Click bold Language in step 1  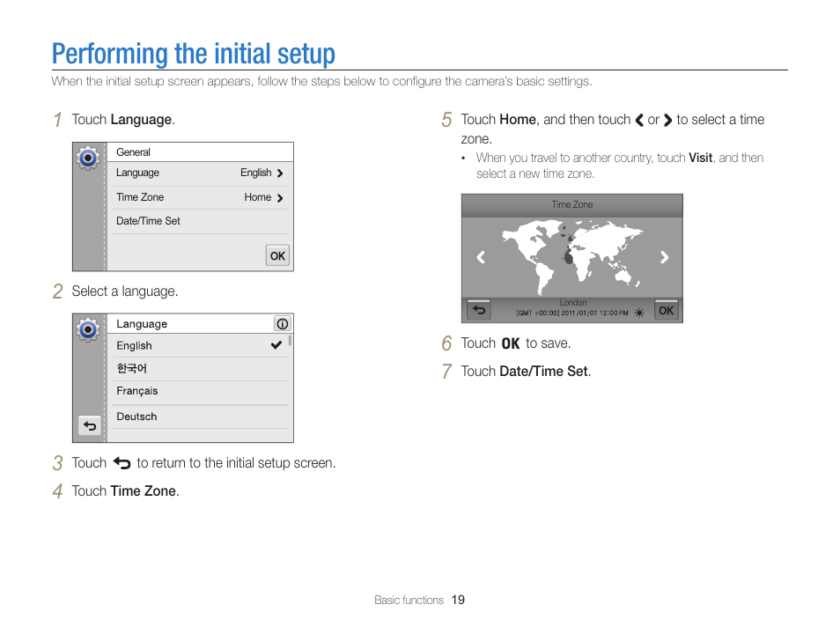coord(141,120)
